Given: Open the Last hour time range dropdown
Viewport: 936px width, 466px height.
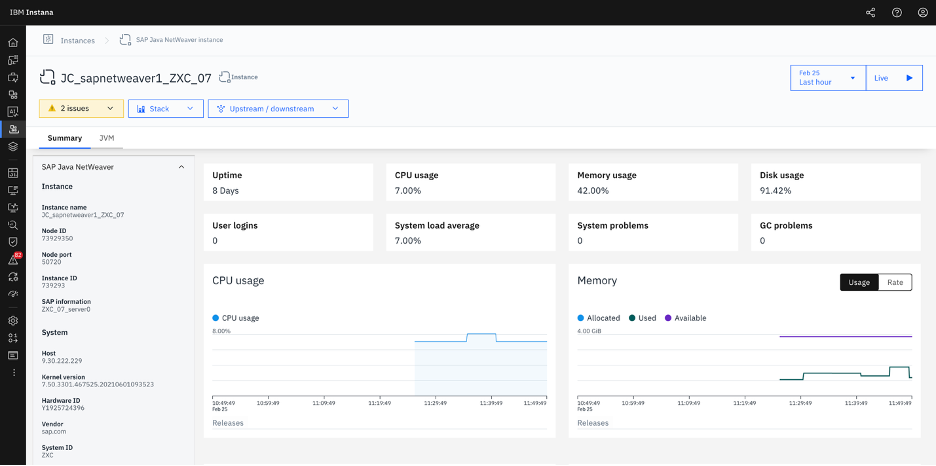Looking at the screenshot, I should (828, 78).
